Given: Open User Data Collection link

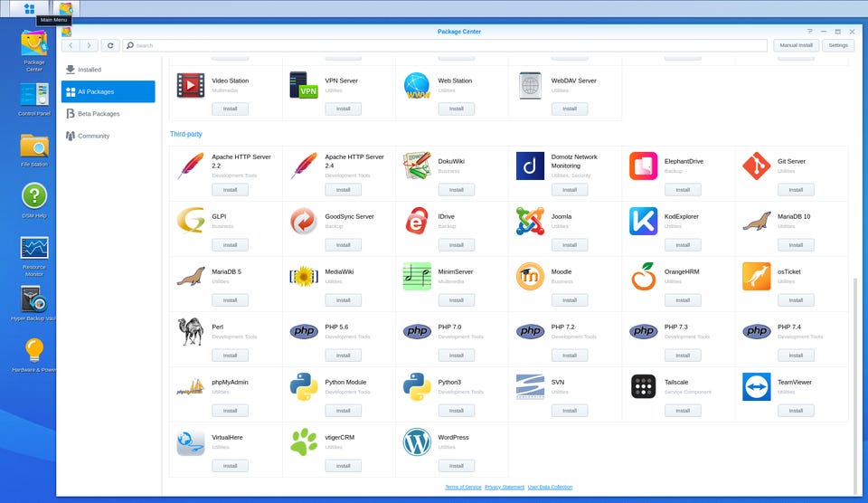Looking at the screenshot, I should (x=551, y=488).
